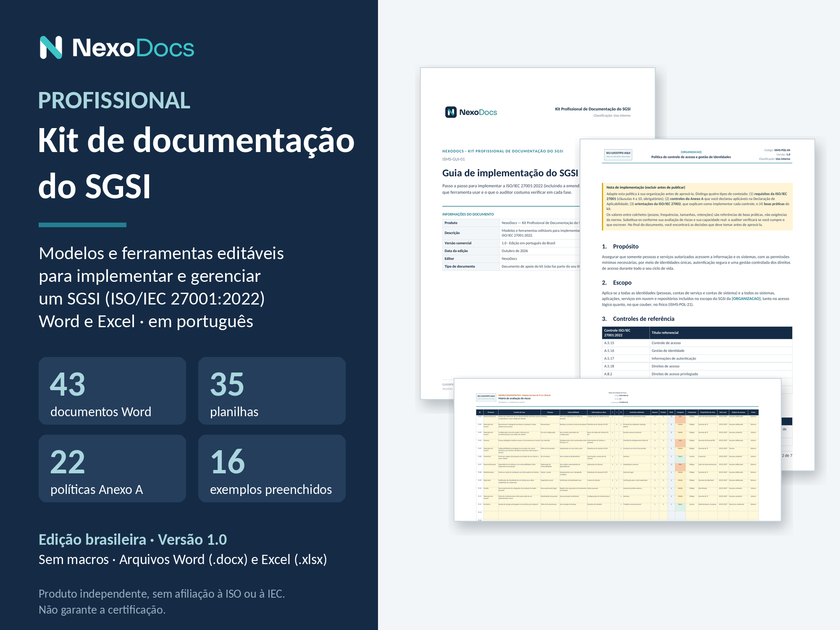This screenshot has height=630, width=840.
Task: Click "Kit Profissional de Documentação do SGSI" page header
Action: click(593, 109)
